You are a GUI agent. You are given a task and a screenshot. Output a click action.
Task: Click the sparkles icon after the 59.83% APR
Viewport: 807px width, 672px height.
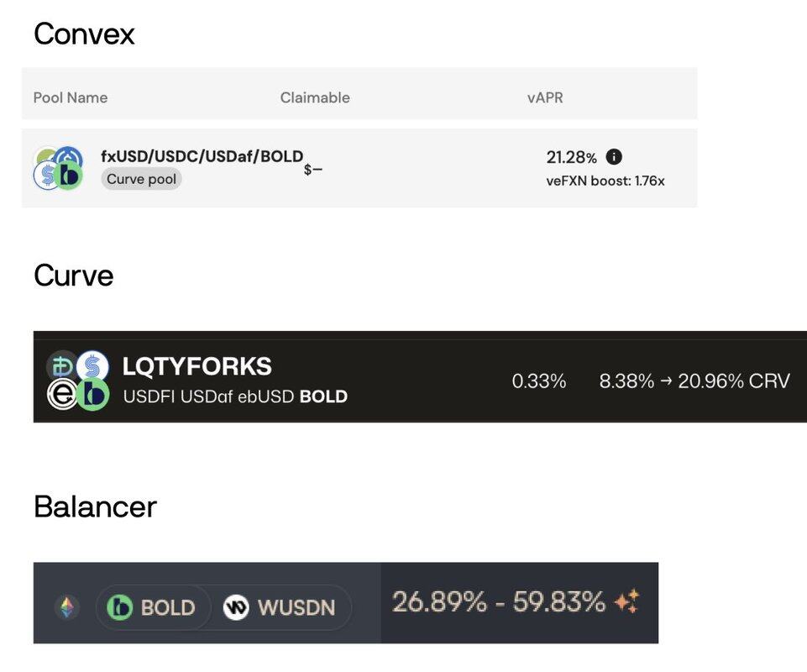(626, 601)
